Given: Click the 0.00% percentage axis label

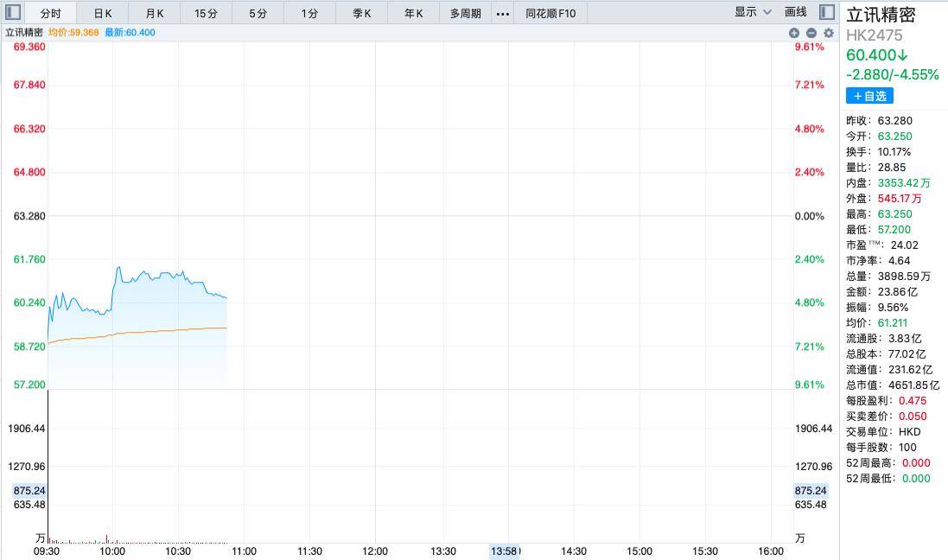Looking at the screenshot, I should (x=809, y=216).
